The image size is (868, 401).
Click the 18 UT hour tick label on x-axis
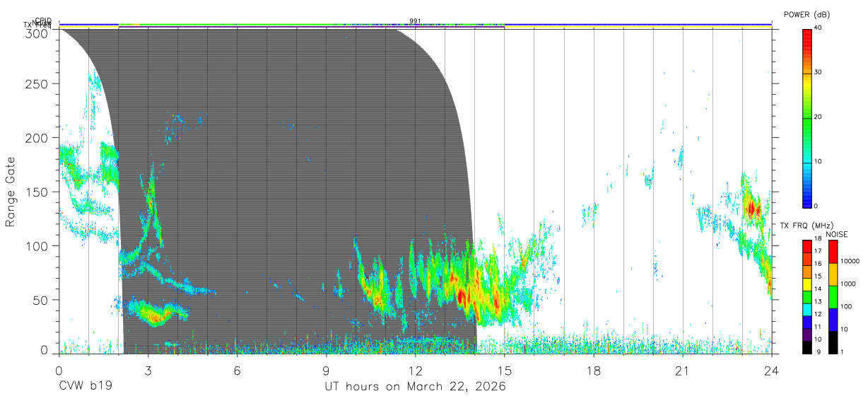594,371
